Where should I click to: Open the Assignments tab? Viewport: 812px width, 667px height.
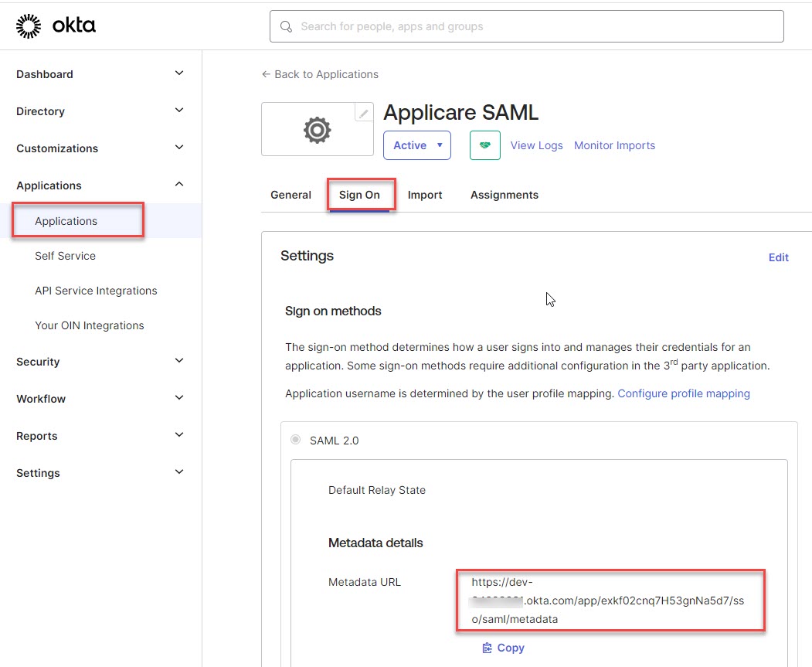point(504,195)
